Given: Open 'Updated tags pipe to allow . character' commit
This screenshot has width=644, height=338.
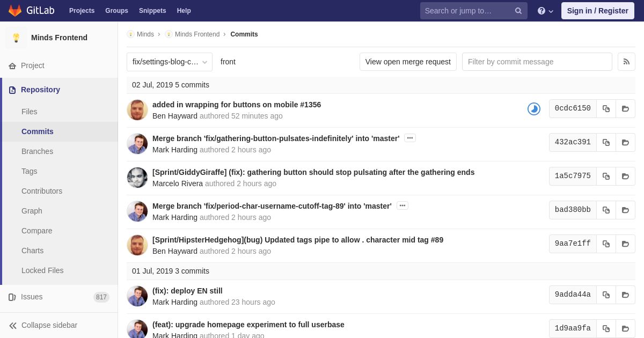Looking at the screenshot, I should click(298, 240).
